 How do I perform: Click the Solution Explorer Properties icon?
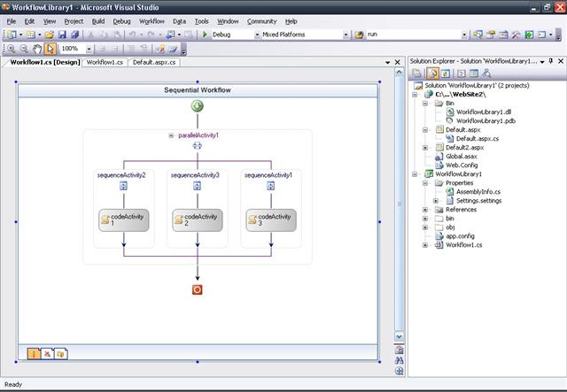pos(416,73)
